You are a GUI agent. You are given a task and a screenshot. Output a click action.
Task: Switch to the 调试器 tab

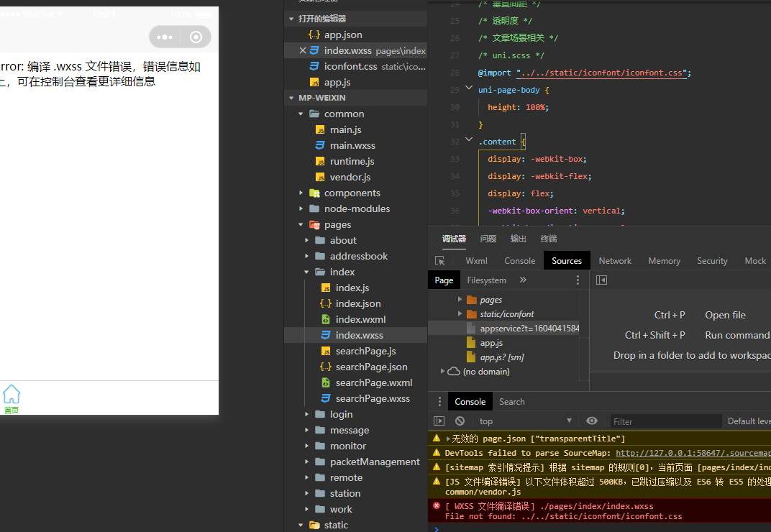click(x=454, y=239)
